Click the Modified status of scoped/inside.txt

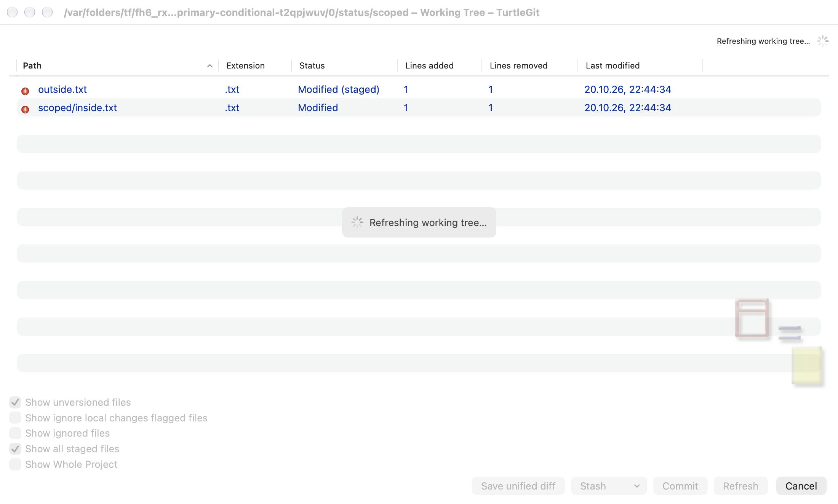click(x=318, y=108)
